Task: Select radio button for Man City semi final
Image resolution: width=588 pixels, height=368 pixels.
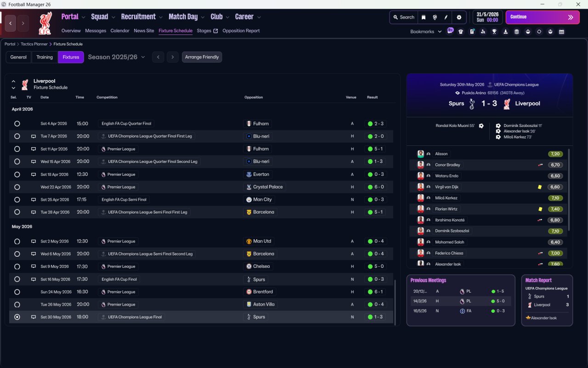Action: 17,200
